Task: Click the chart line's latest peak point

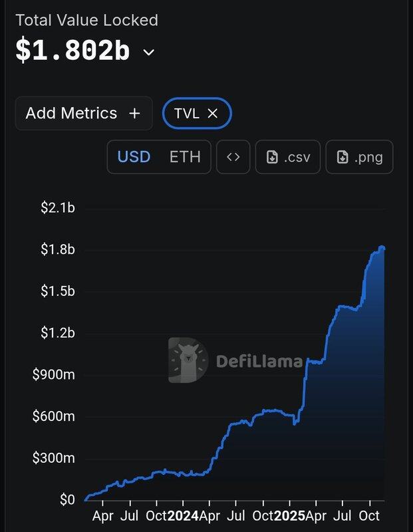Action: pos(382,247)
